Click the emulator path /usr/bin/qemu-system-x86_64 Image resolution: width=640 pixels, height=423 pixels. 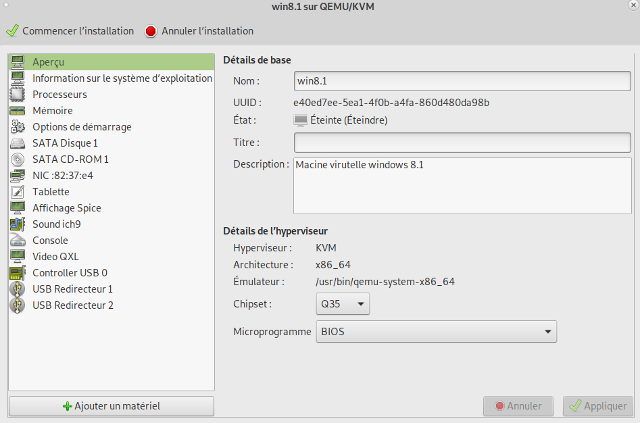(x=385, y=282)
